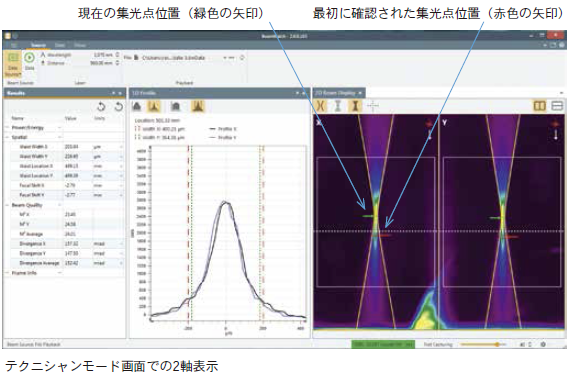Viewport: 570px width, 380px height.
Task: Click the Profile X legend entry
Action: click(x=223, y=129)
